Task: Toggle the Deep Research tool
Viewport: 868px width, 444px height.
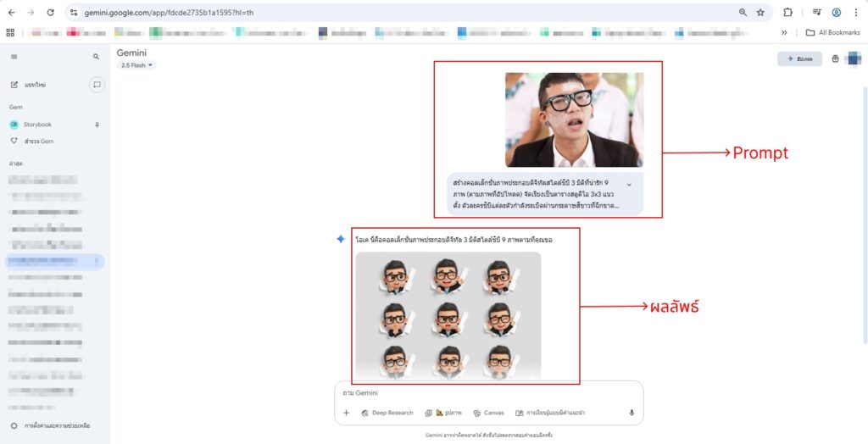Action: pyautogui.click(x=387, y=413)
